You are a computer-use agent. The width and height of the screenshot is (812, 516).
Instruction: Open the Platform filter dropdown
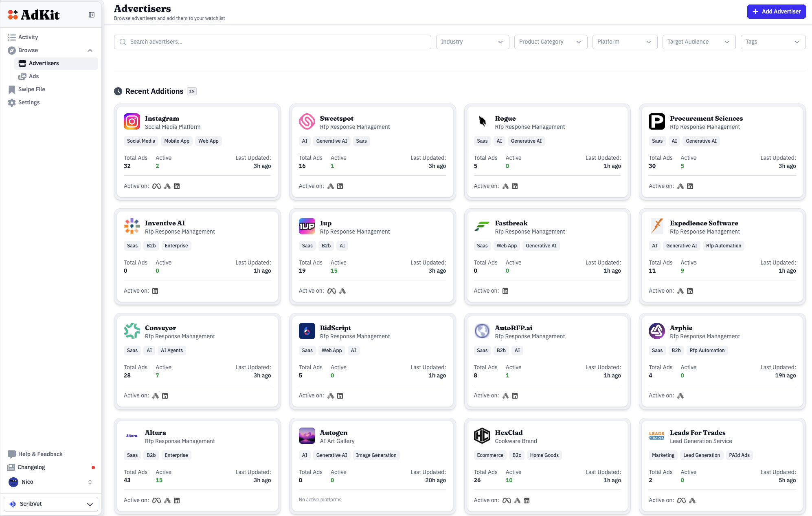tap(624, 42)
